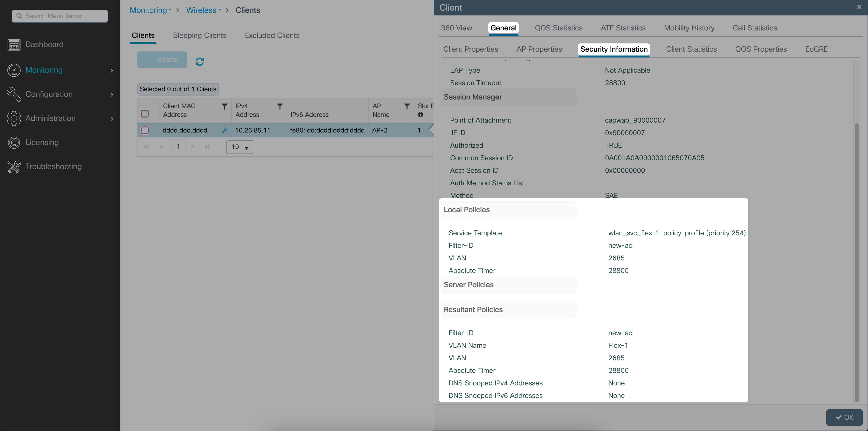Screen dimensions: 868x431
Task: Click the Slot ID info icon
Action: pyautogui.click(x=420, y=115)
